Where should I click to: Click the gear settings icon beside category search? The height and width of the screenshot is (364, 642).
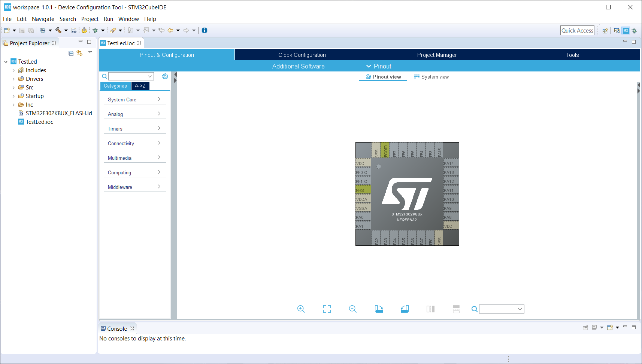tap(165, 76)
